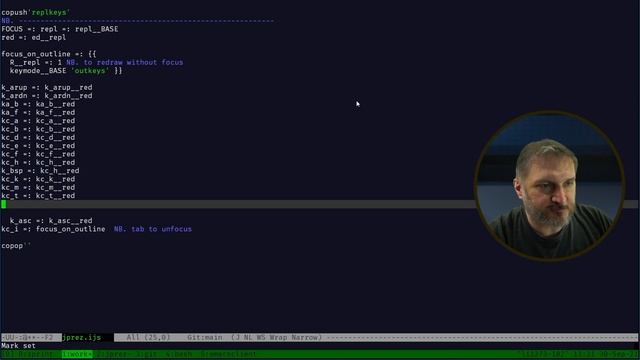Click the line kc_e =: kc_e__red

(x=38, y=146)
